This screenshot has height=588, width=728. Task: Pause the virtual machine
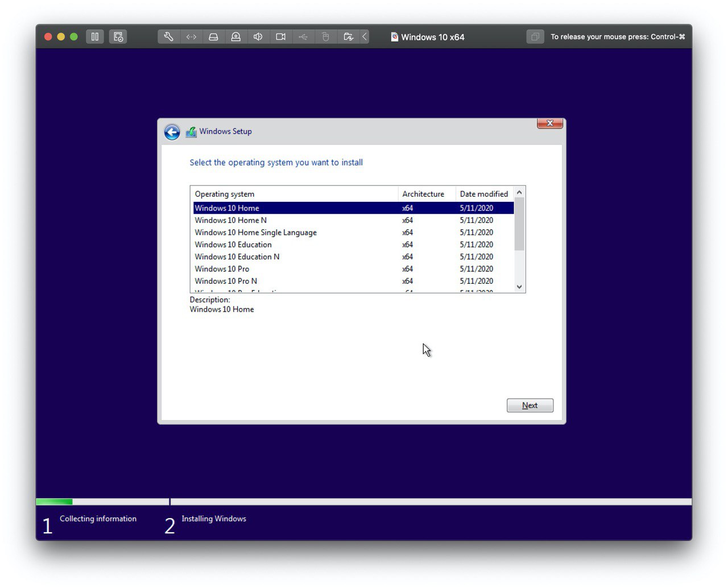[95, 37]
